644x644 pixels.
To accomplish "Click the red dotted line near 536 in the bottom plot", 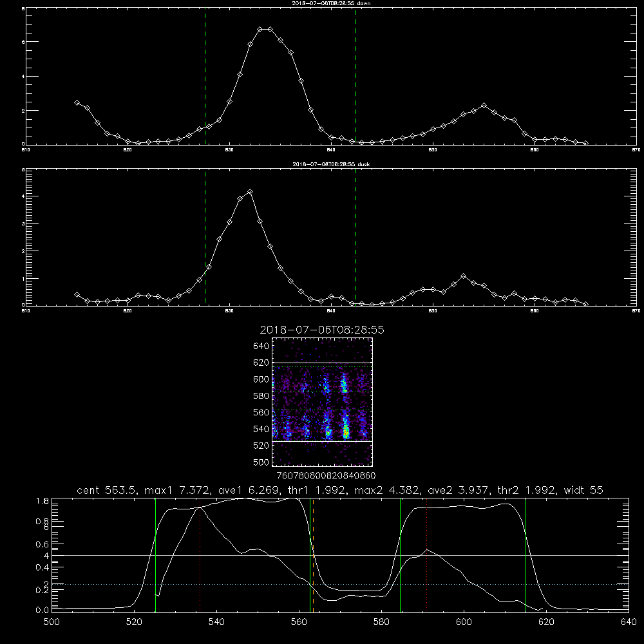I will [x=200, y=555].
